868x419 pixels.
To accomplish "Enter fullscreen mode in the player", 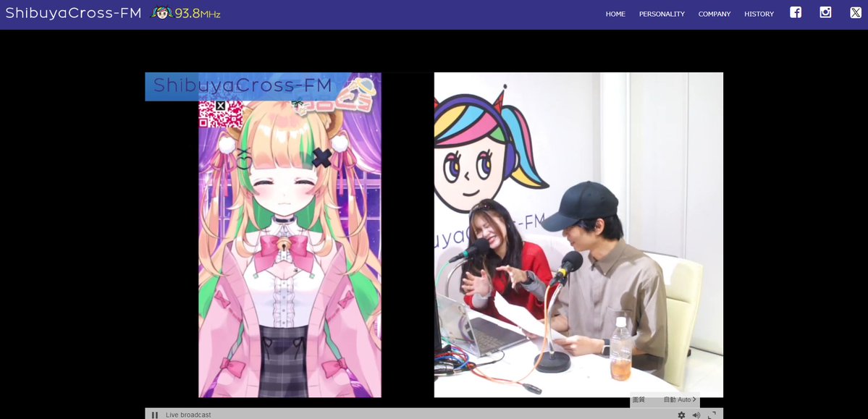I will click(x=712, y=415).
